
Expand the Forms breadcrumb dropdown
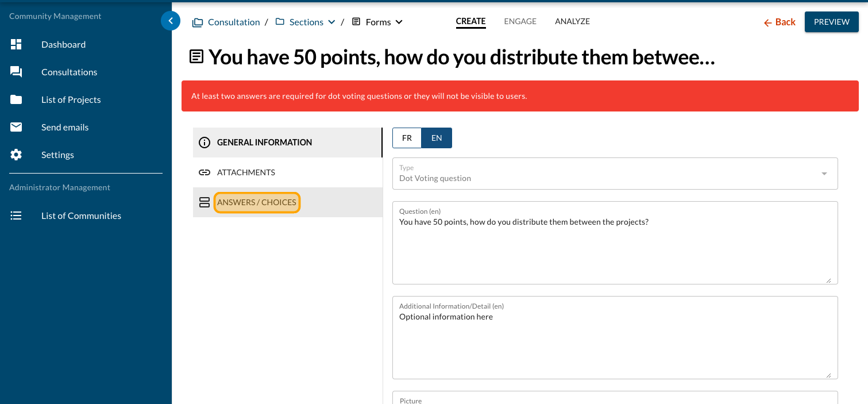pos(399,22)
